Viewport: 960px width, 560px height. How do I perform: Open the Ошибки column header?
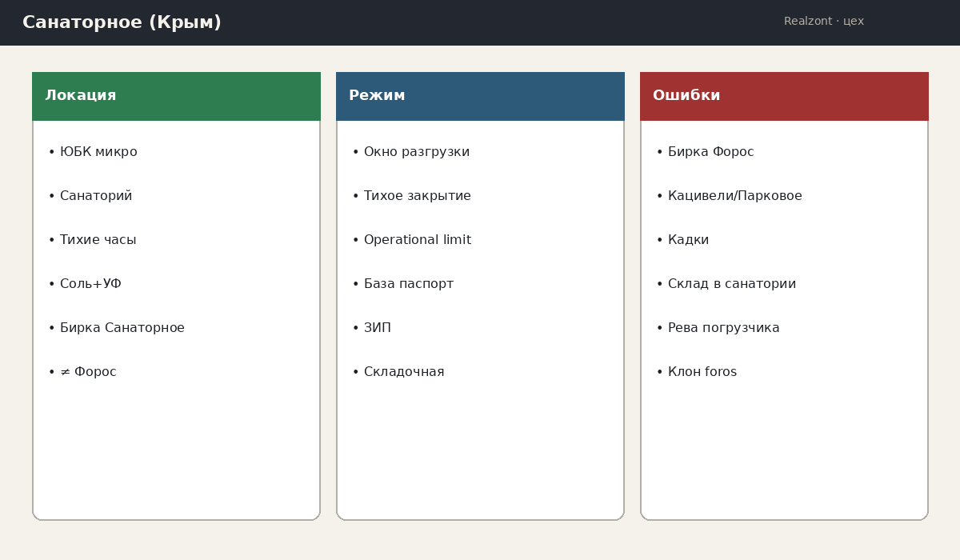pyautogui.click(x=784, y=96)
